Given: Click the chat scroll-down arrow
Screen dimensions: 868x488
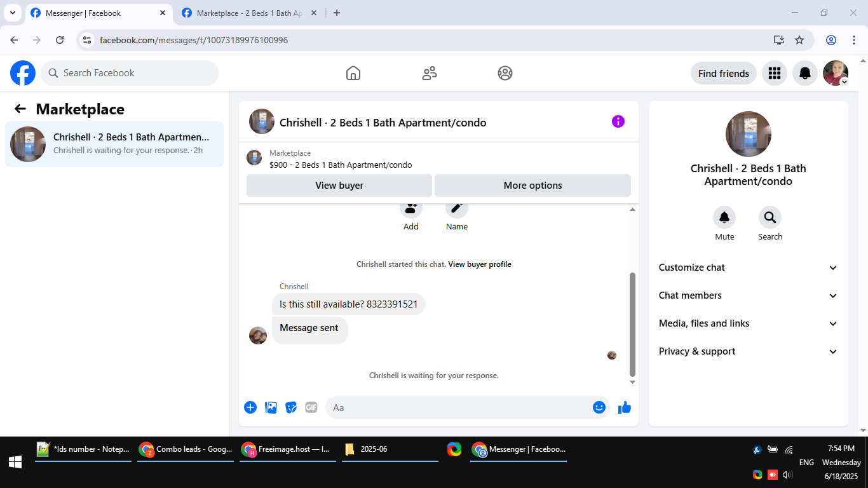Looking at the screenshot, I should point(632,382).
